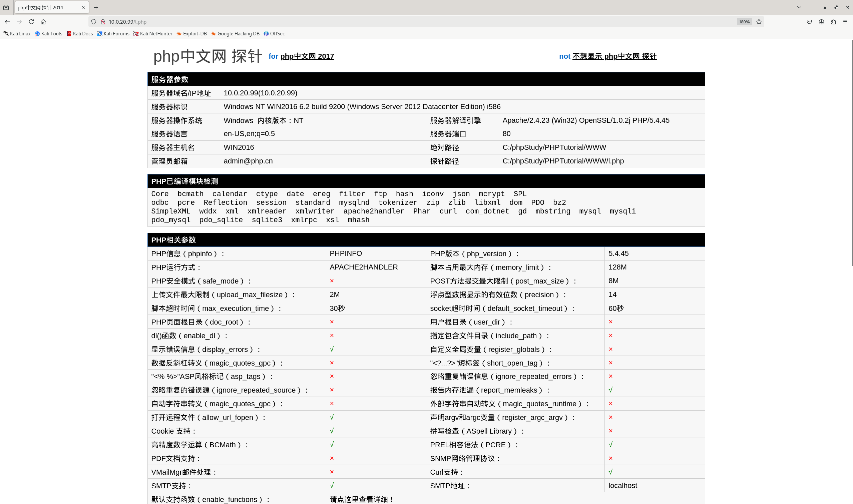Click the upload_max_filesize value 2M

coord(335,295)
